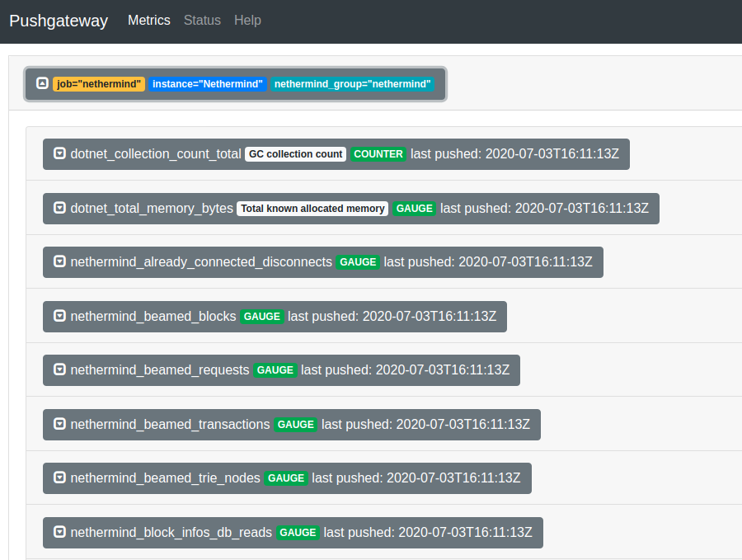Click GAUGE badge on dotnet_total_memory_bytes

point(414,209)
